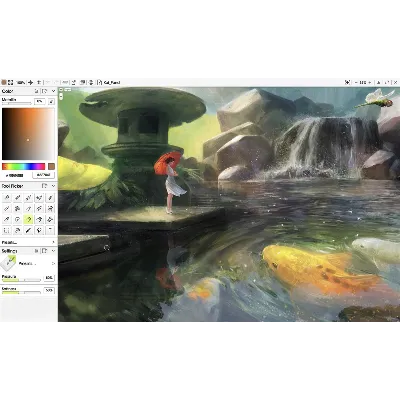Adjust the Metallic slider in the Color panel
Screen dimensions: 400x400
(x=17, y=104)
